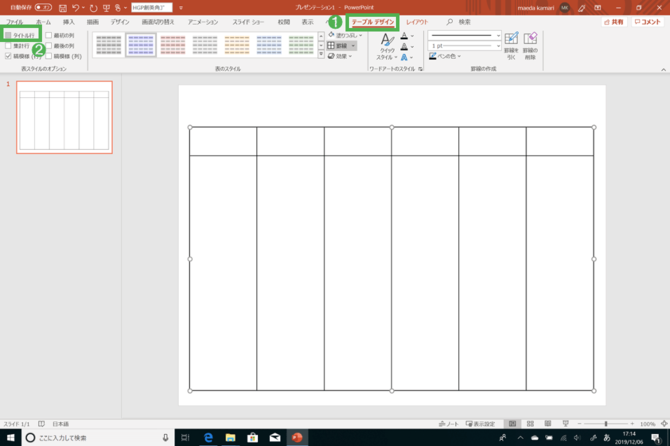Switch to the アニメーション tab
Image resolution: width=670 pixels, height=446 pixels.
pos(203,22)
